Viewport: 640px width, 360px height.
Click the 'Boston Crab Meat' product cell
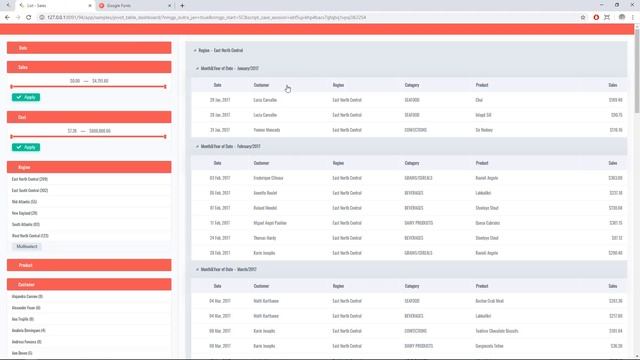489,301
